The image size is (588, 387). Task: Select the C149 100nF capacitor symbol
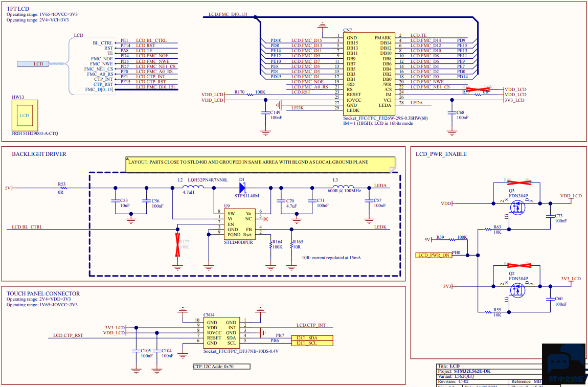pyautogui.click(x=266, y=112)
